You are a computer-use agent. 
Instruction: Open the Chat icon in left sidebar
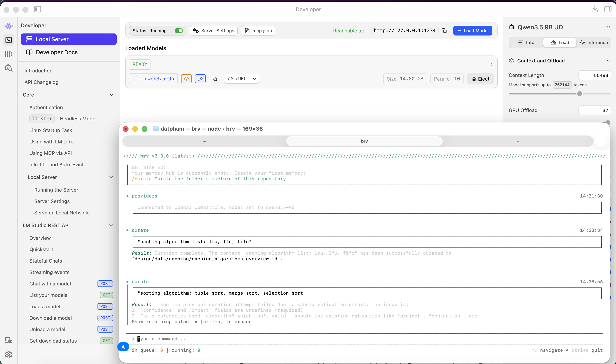click(9, 26)
